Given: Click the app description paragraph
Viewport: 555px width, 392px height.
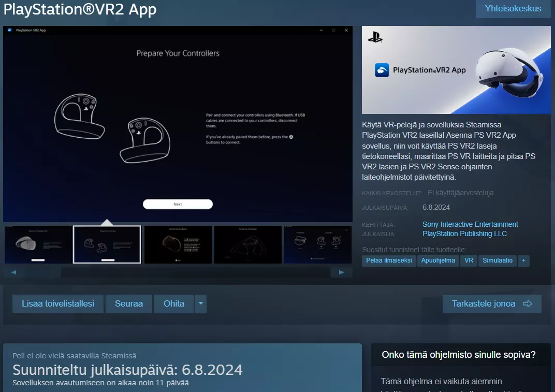Looking at the screenshot, I should [x=448, y=151].
